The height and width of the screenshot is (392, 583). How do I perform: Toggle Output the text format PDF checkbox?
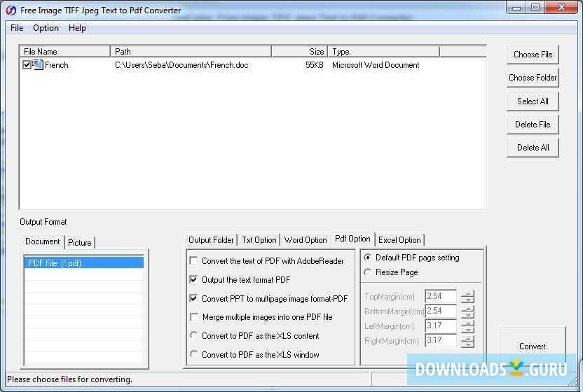[193, 279]
